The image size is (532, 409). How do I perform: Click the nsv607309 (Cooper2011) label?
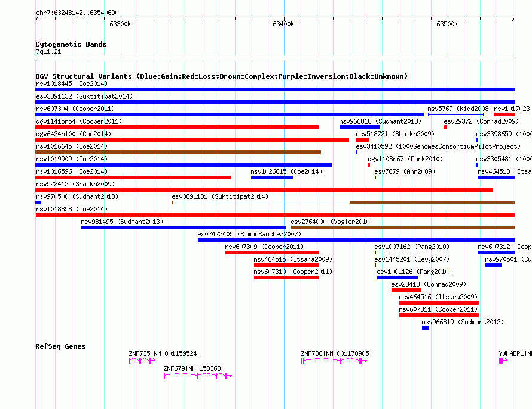(x=264, y=247)
